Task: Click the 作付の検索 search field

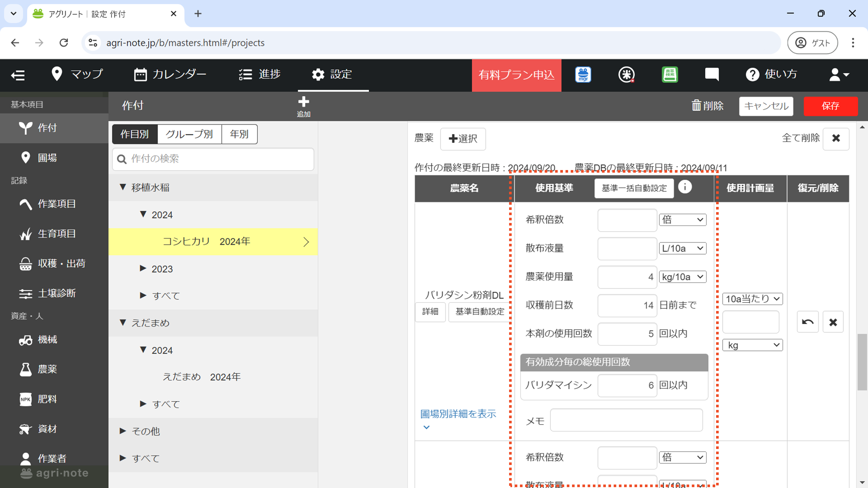Action: coord(213,159)
